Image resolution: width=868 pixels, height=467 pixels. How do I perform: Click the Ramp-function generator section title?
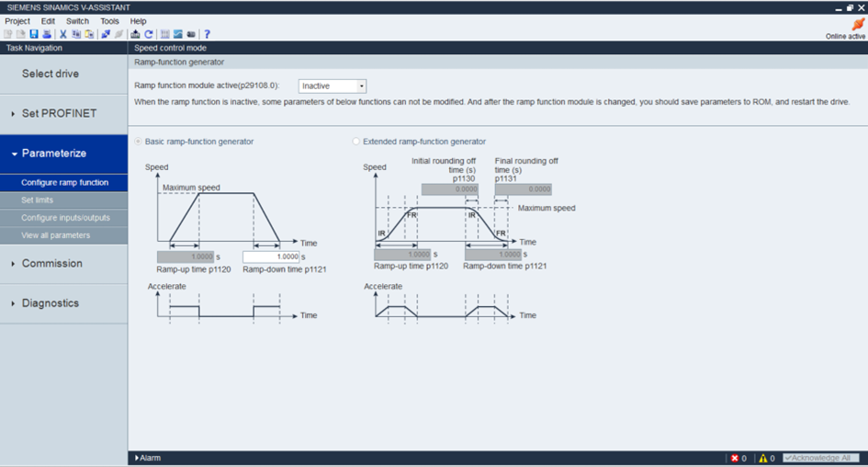coord(179,62)
